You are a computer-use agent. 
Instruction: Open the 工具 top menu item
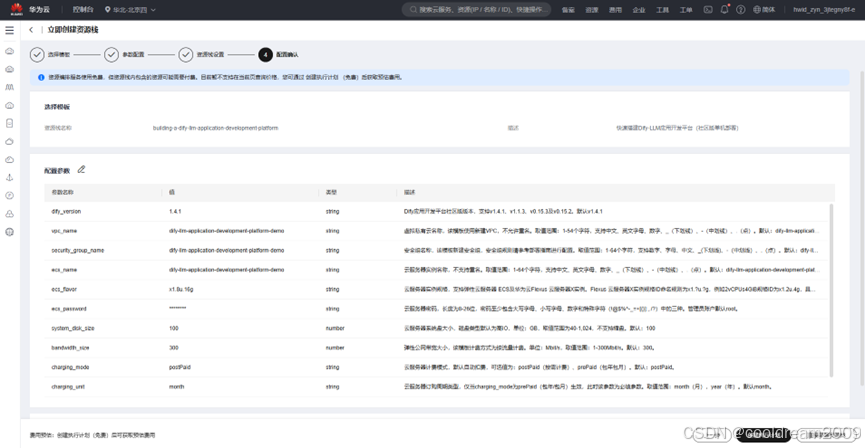click(663, 10)
